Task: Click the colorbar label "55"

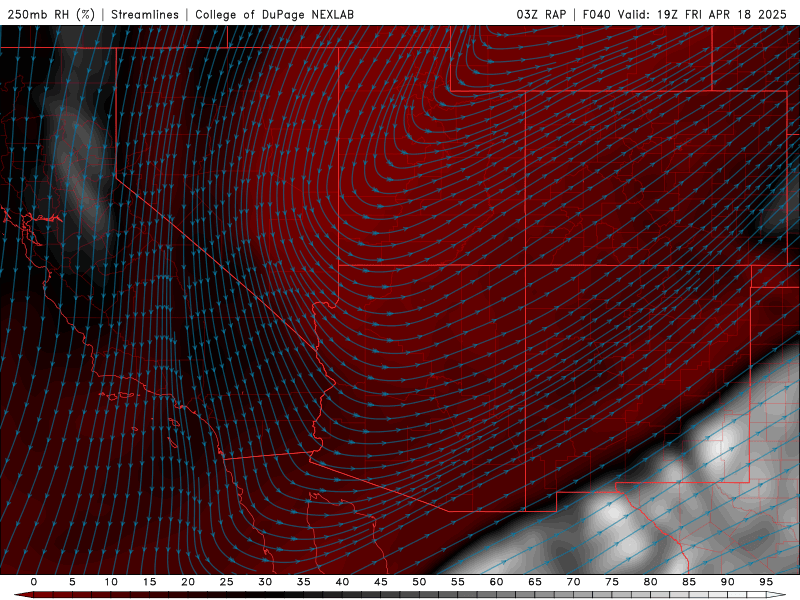Action: (458, 582)
